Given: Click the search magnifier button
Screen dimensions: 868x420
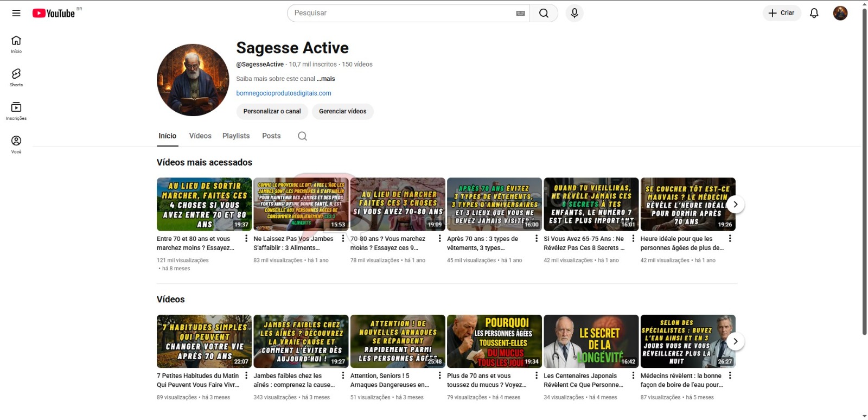Looking at the screenshot, I should click(544, 13).
